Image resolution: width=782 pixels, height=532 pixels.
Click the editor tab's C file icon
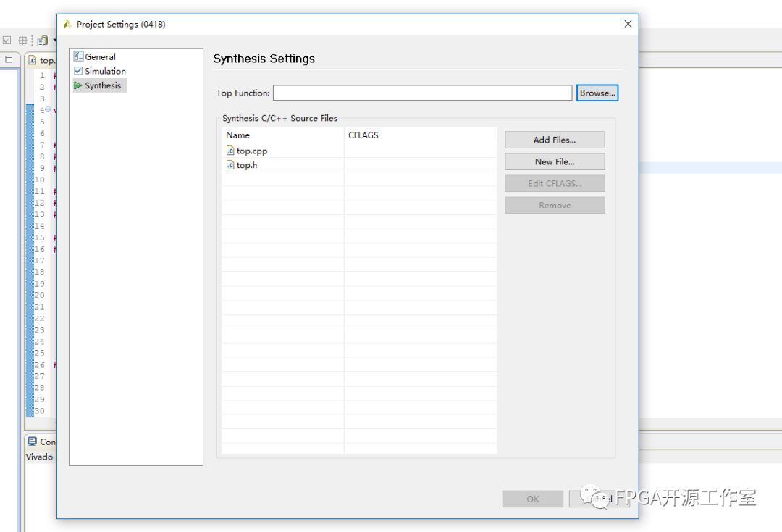33,61
